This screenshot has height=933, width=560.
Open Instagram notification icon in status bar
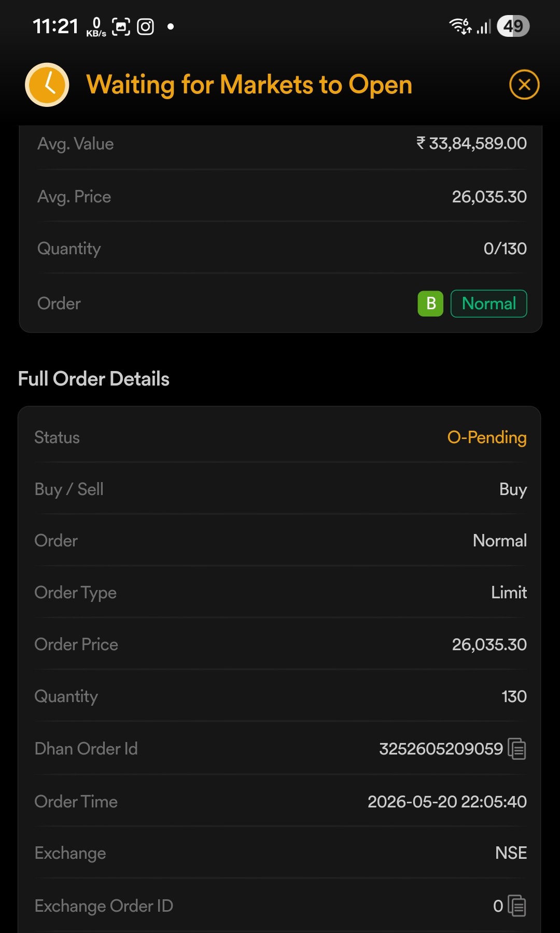coord(145,26)
